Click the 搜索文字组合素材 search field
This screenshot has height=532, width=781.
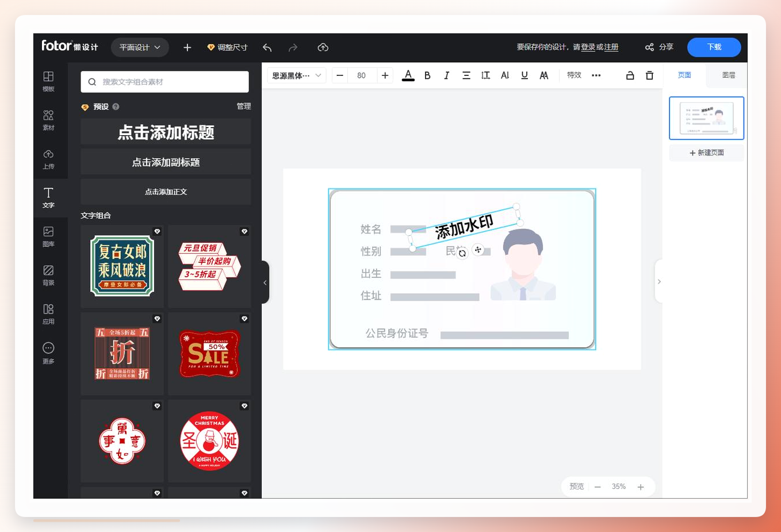164,82
